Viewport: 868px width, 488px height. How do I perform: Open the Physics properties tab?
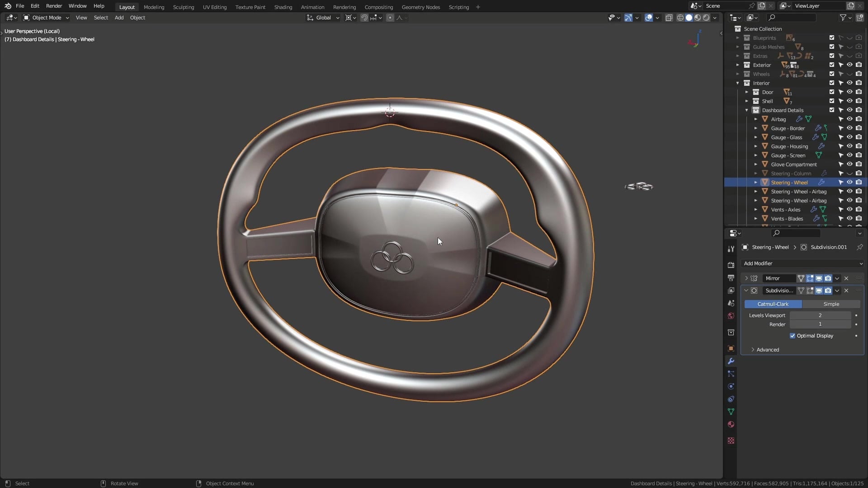tap(731, 386)
